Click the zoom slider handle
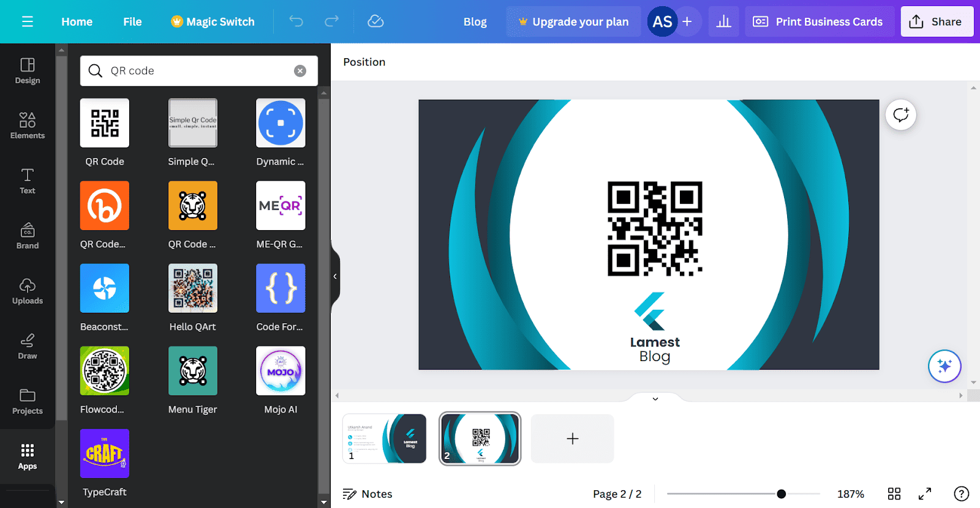 781,494
